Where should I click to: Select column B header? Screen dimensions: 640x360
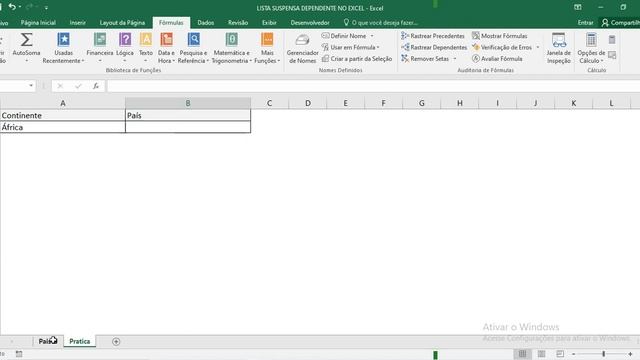click(x=188, y=103)
